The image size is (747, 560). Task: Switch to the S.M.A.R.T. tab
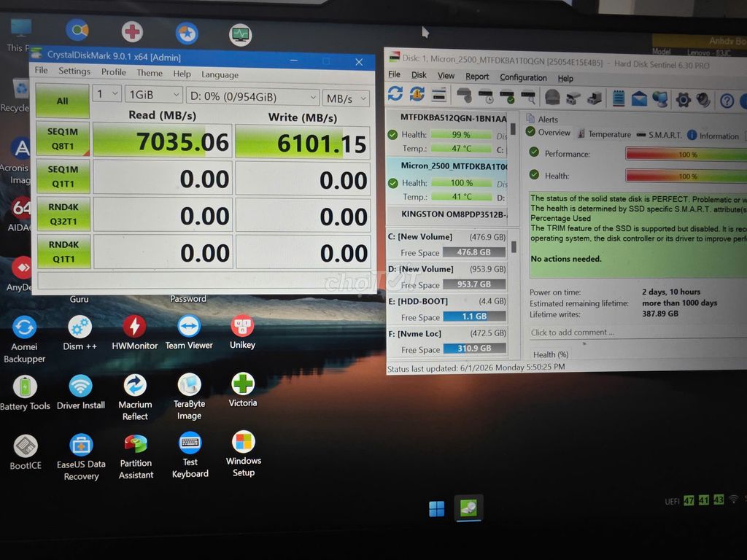[x=659, y=135]
